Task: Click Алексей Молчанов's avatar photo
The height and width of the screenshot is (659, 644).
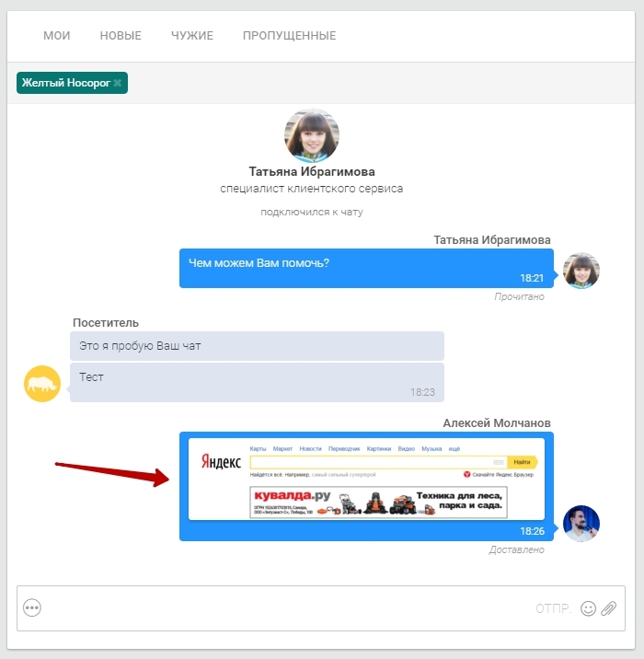Action: [x=581, y=524]
